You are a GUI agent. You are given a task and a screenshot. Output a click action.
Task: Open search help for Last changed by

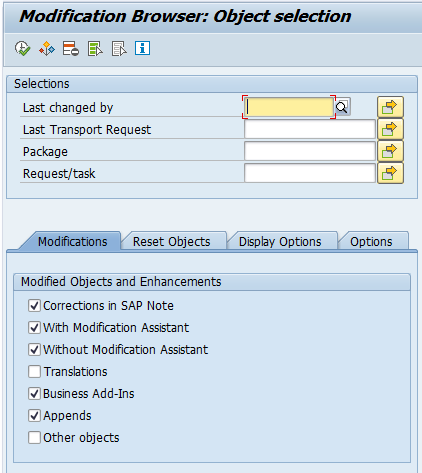(342, 107)
